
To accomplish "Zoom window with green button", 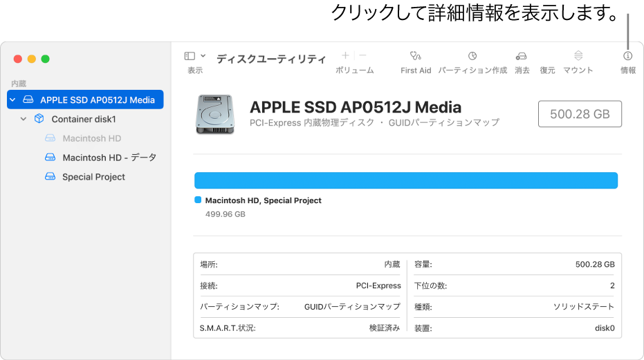I will (x=45, y=59).
